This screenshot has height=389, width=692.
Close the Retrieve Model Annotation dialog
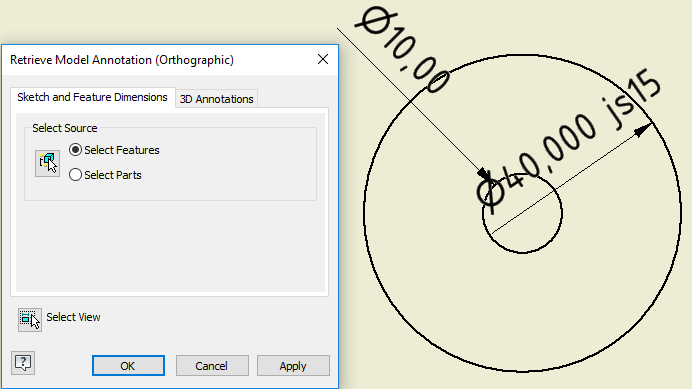point(323,59)
